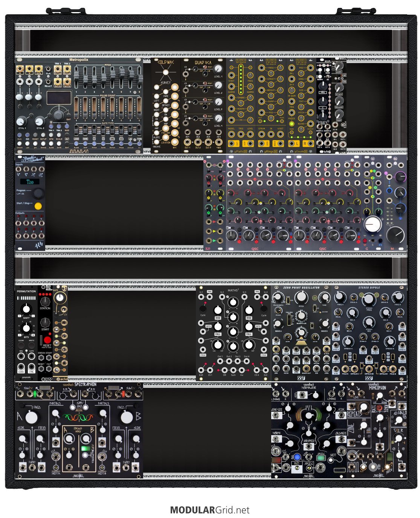Click the Permutation BITS knob
The height and width of the screenshot is (518, 420).
click(x=26, y=328)
